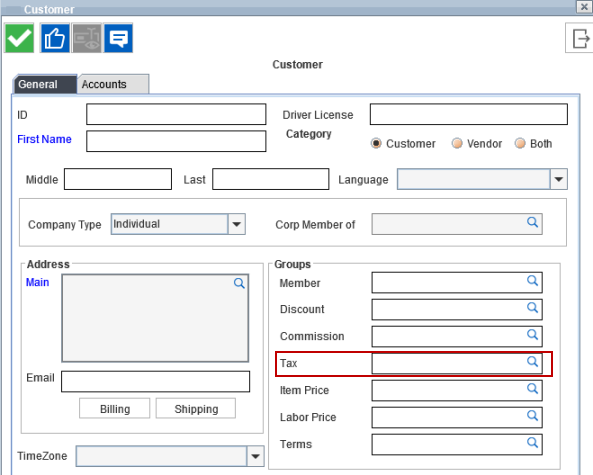The height and width of the screenshot is (475, 593).
Task: Open the Company Type dropdown
Action: (x=237, y=224)
